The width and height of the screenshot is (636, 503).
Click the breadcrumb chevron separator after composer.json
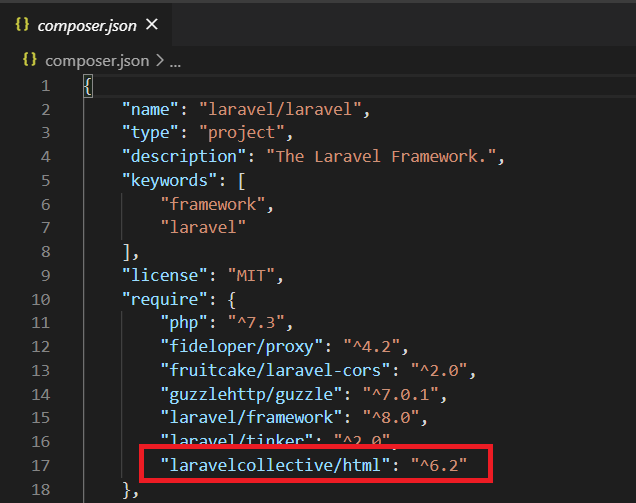158,61
